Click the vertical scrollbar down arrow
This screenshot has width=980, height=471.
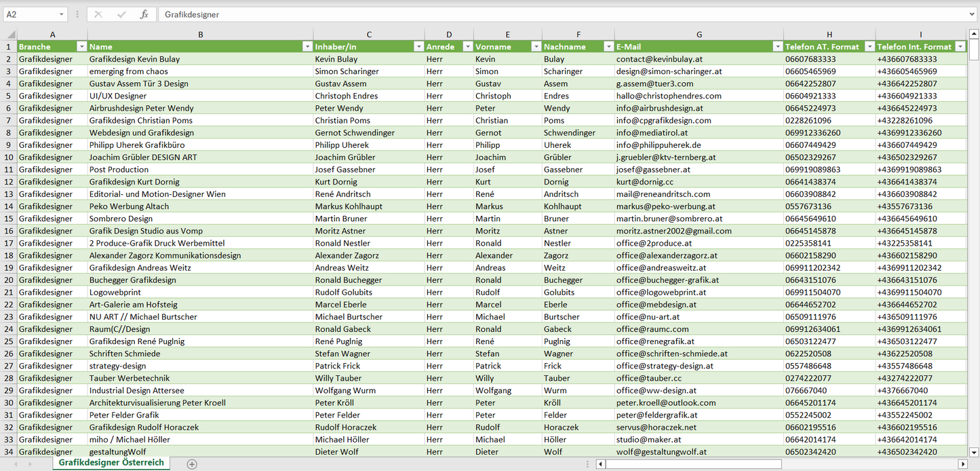tap(974, 451)
